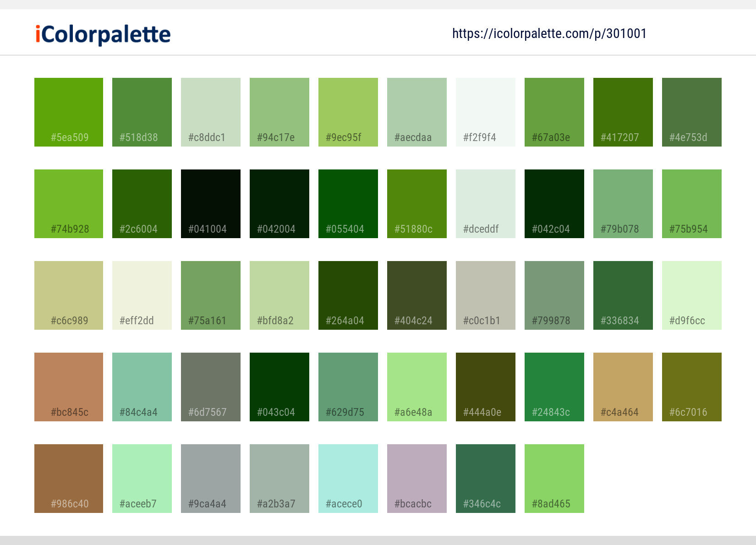Open the iColorpalette home via the logo
This screenshot has height=545, width=756.
click(x=102, y=33)
